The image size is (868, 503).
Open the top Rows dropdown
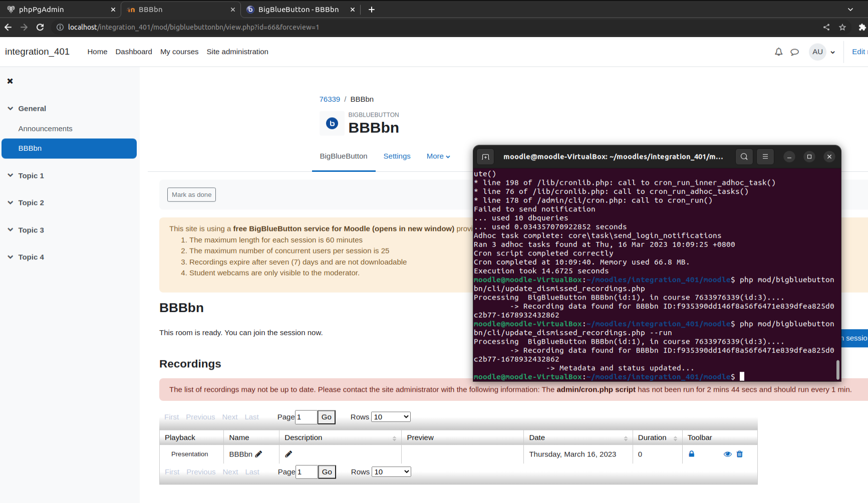[x=391, y=417]
